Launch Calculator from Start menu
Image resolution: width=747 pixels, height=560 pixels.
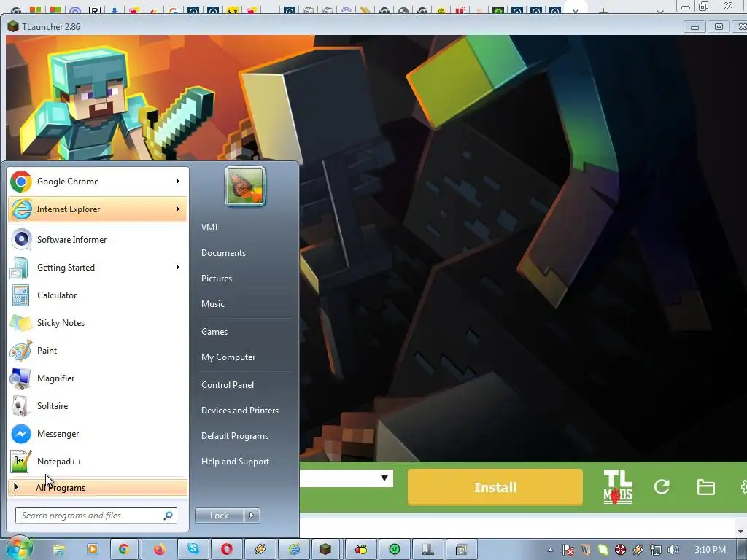(98, 295)
